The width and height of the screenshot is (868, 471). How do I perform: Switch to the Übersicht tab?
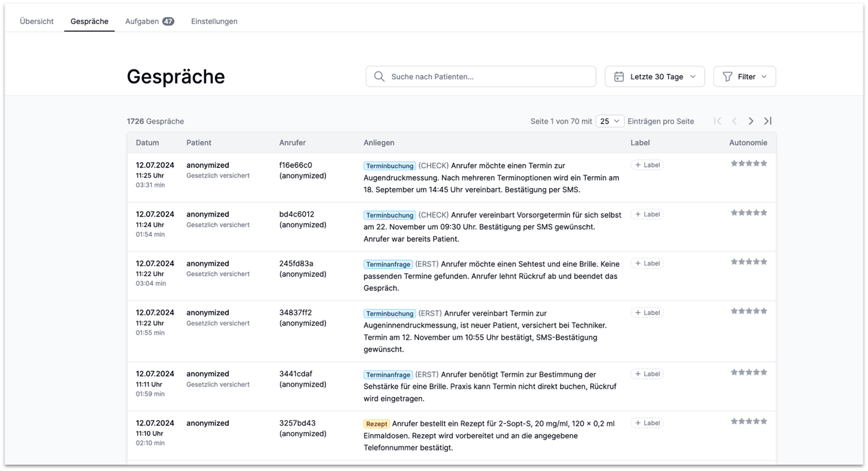tap(37, 21)
